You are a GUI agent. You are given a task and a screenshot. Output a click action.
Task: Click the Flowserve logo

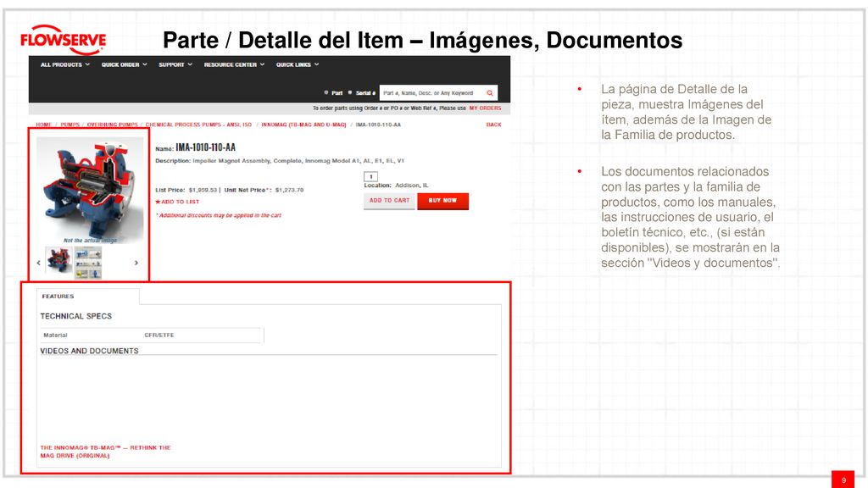click(x=63, y=40)
